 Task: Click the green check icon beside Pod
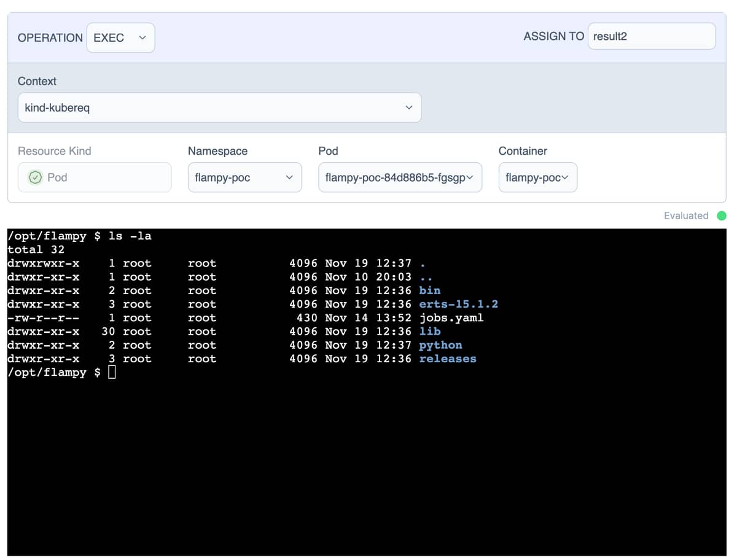coord(36,177)
